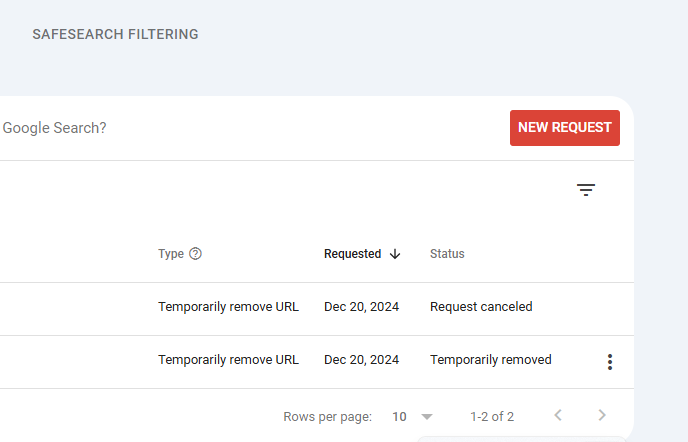Screen dimensions: 688x442
Task: Click the second row's Temporarily remove URL type
Action: [228, 360]
